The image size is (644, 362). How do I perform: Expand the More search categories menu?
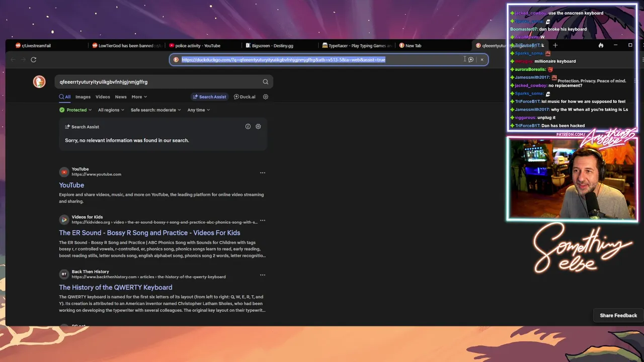(139, 97)
